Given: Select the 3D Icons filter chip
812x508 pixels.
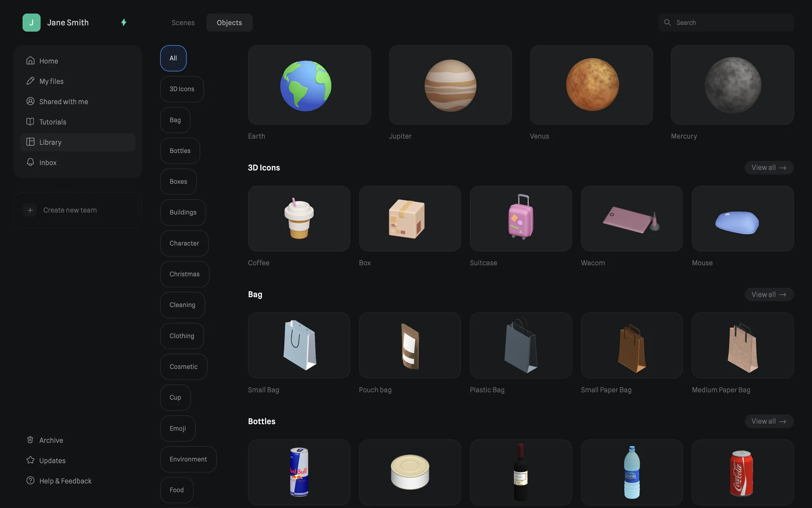Looking at the screenshot, I should click(182, 89).
